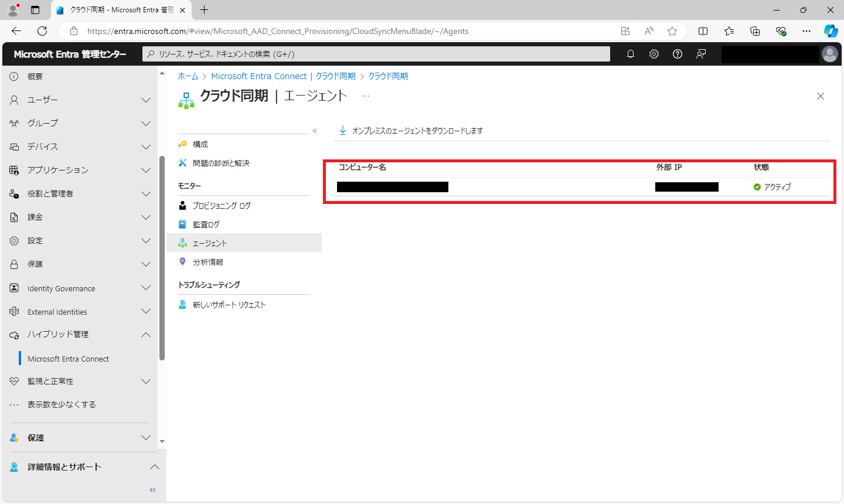This screenshot has height=504, width=844.
Task: Open the Copilot sidebar icon
Action: click(831, 31)
